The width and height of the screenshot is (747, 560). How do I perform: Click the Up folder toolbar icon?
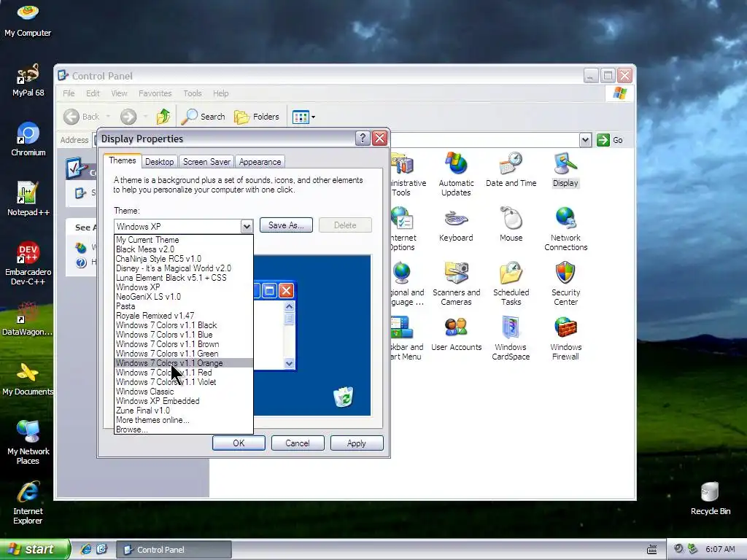(163, 116)
